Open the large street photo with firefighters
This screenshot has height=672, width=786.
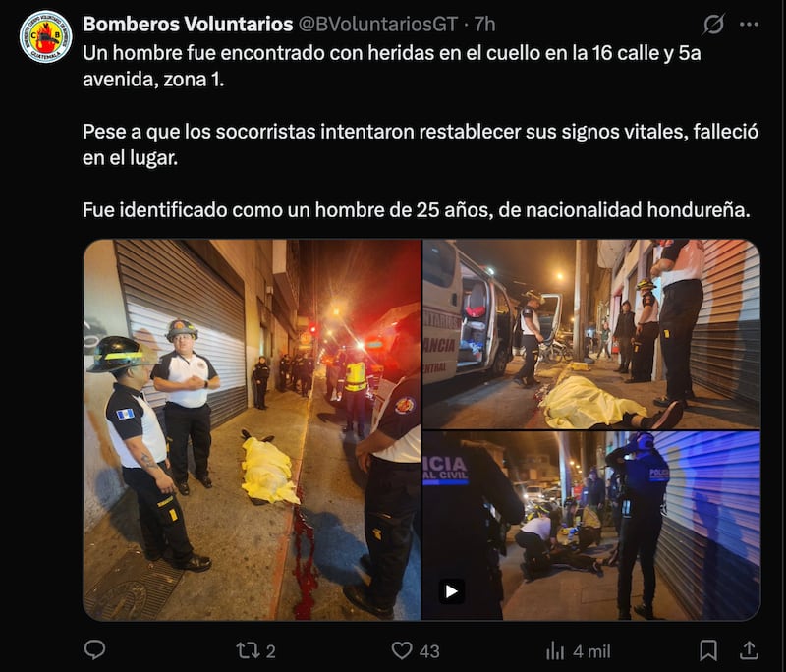tap(252, 430)
